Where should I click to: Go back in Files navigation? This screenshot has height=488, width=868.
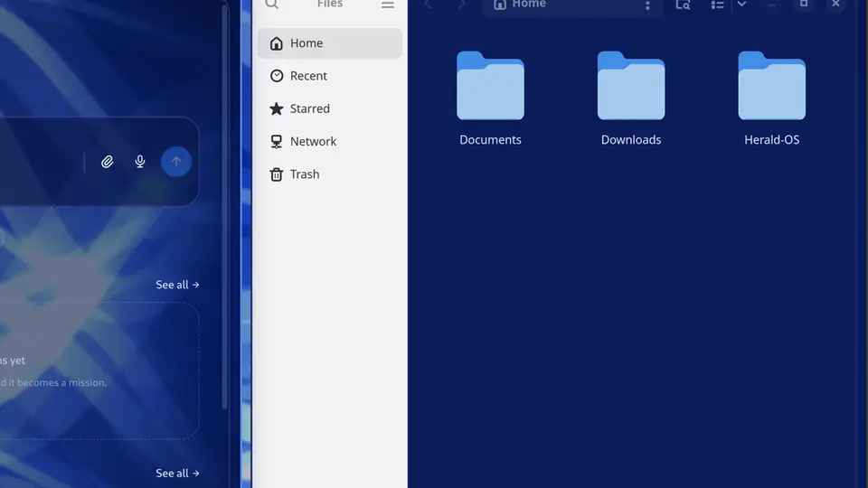point(428,5)
